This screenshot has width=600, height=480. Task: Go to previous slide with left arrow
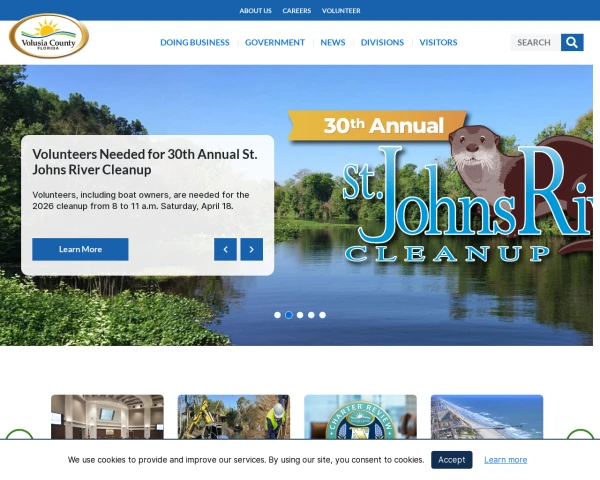[x=225, y=249]
